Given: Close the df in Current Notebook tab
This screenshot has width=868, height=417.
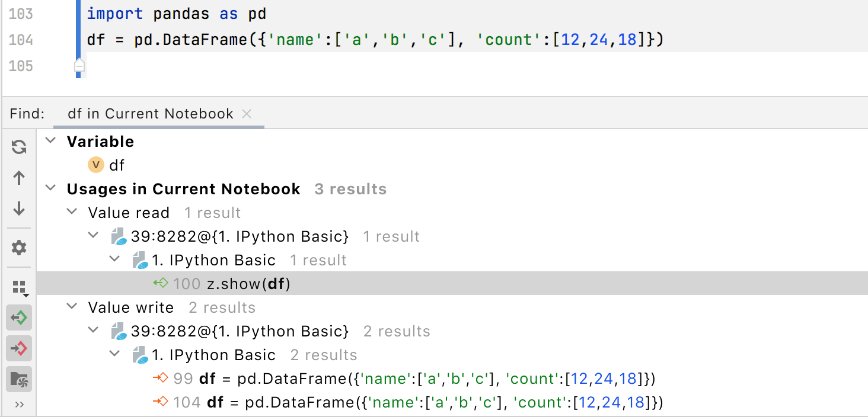Looking at the screenshot, I should (x=247, y=114).
